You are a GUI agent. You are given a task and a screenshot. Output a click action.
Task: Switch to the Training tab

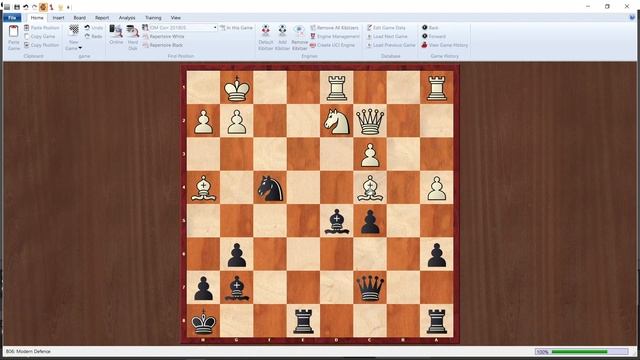(x=153, y=18)
